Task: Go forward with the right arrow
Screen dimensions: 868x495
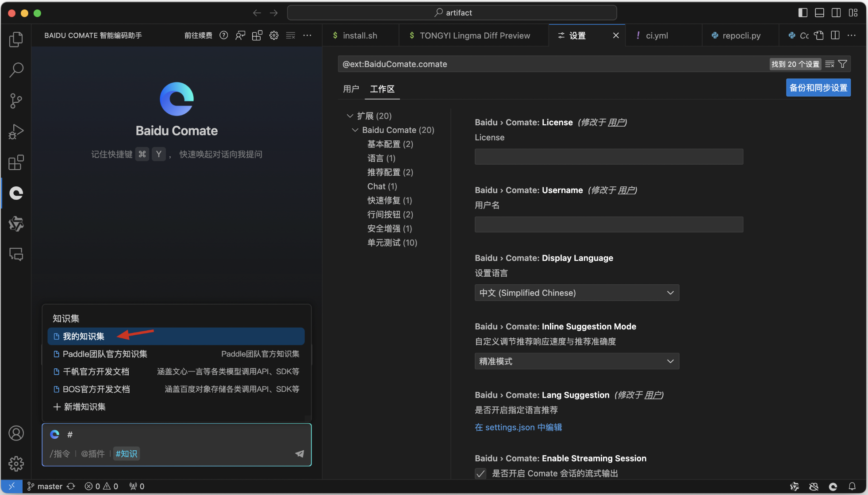Action: point(274,13)
